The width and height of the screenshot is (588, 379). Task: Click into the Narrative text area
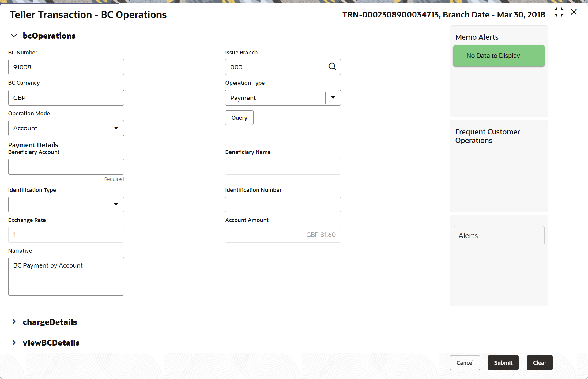(66, 276)
